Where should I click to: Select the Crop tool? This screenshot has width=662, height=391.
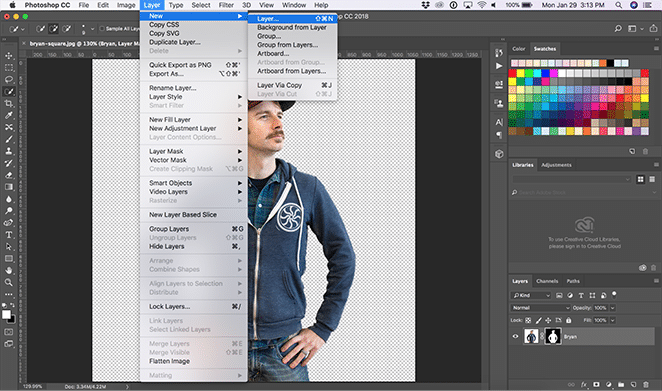pyautogui.click(x=8, y=103)
